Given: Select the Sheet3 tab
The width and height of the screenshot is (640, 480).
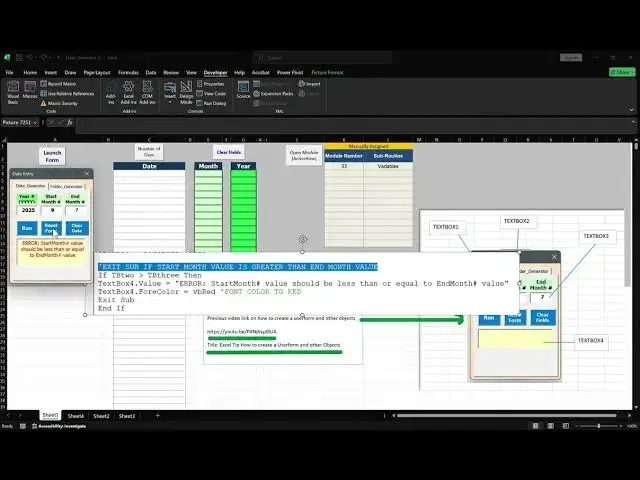Looking at the screenshot, I should (x=127, y=416).
